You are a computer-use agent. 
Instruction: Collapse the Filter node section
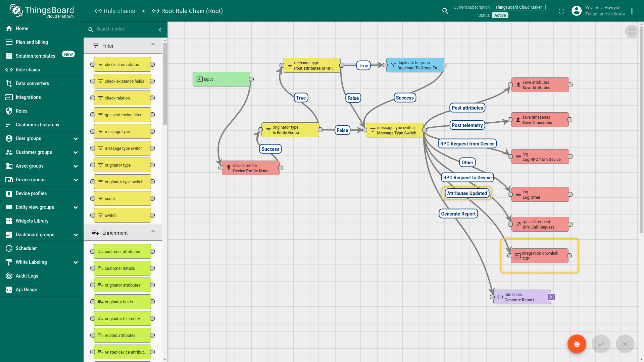153,45
